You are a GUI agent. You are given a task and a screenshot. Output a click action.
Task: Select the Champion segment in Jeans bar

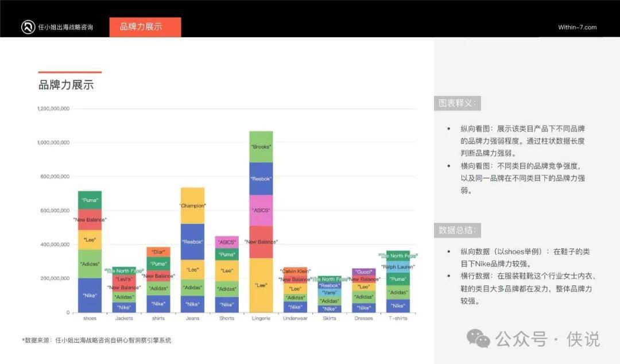pyautogui.click(x=192, y=206)
